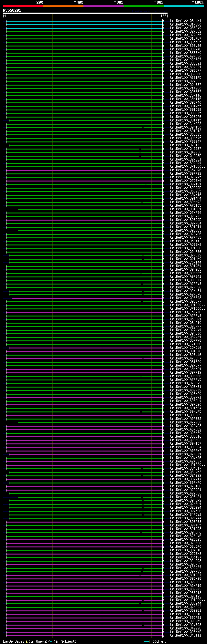Viewport: 207px width, 644px height.
Task: Click the orange ~40% identity legend segment
Action: [x=63, y=6]
